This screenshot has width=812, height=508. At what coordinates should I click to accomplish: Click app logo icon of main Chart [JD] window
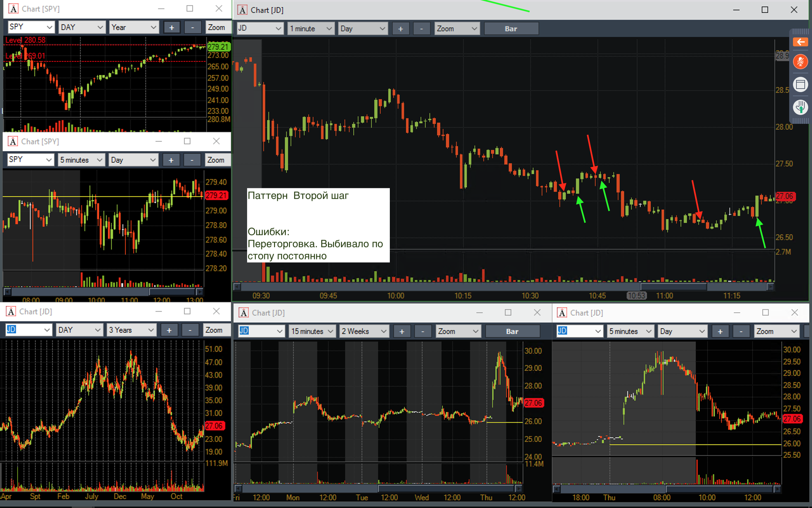[x=242, y=10]
